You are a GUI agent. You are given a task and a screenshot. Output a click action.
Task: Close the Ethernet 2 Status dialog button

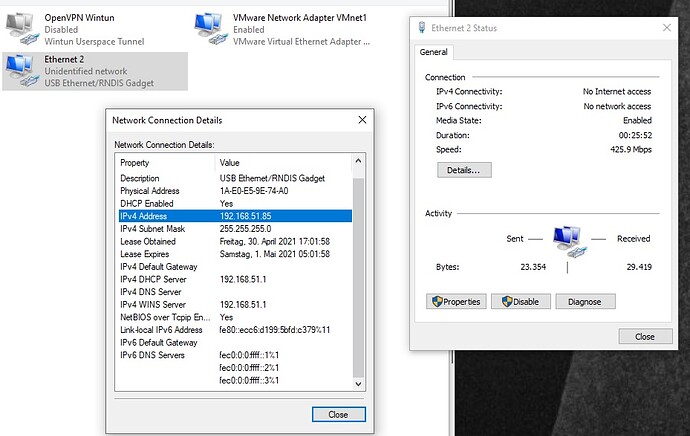click(645, 337)
